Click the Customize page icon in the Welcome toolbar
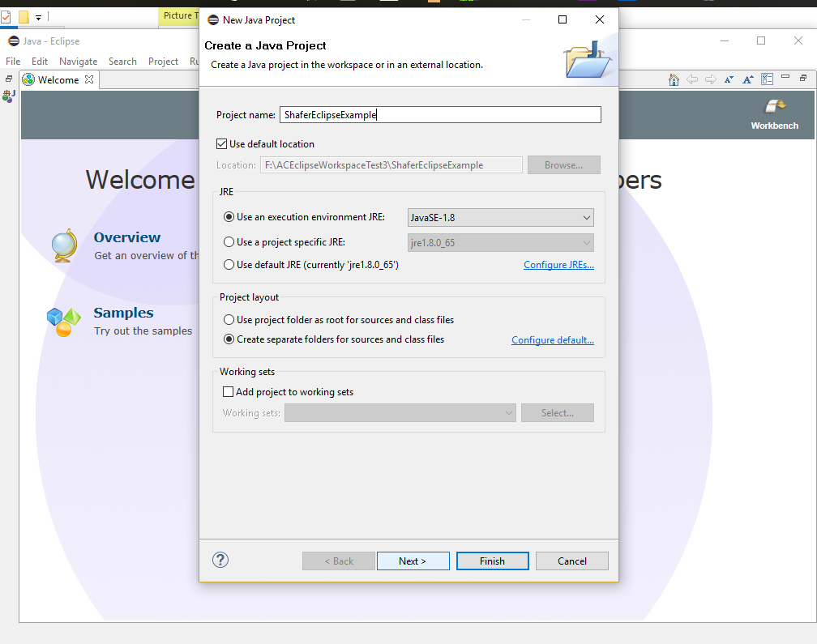The image size is (817, 644). coord(767,79)
